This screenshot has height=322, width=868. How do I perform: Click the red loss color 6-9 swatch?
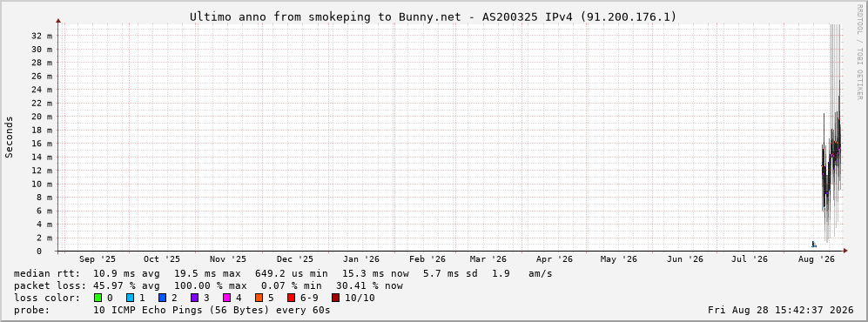(x=291, y=298)
